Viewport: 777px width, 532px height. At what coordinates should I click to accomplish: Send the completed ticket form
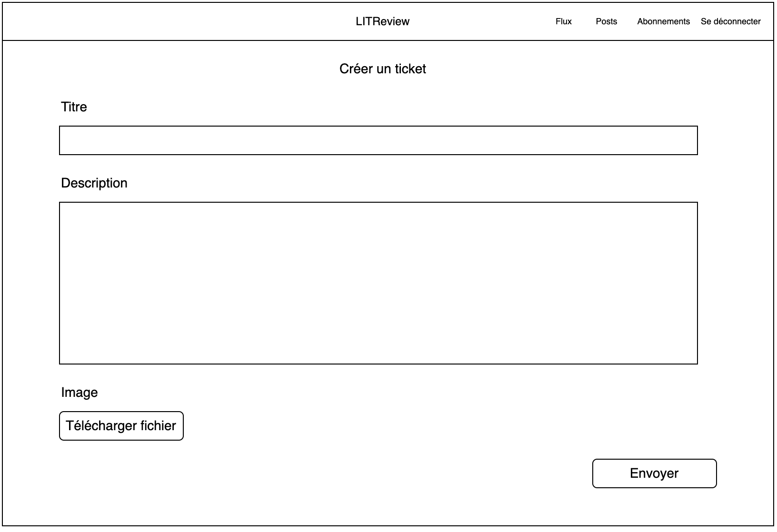point(654,473)
